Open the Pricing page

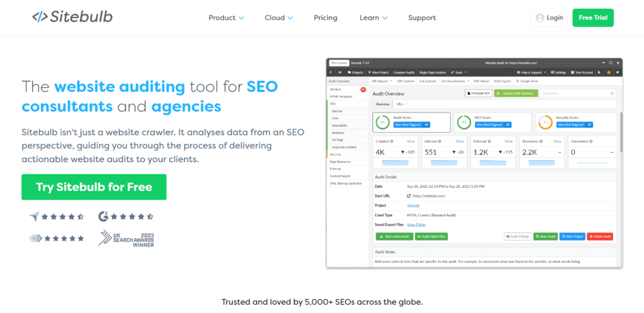(x=325, y=18)
